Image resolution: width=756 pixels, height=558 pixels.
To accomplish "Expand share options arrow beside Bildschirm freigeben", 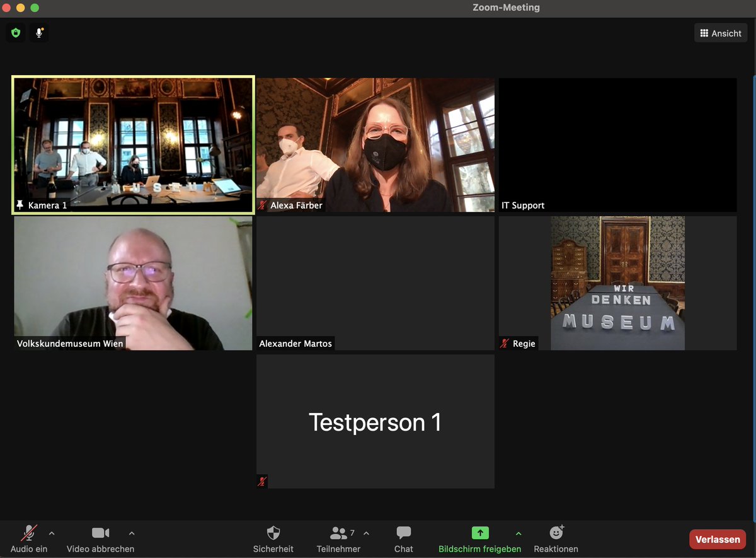I will point(518,533).
